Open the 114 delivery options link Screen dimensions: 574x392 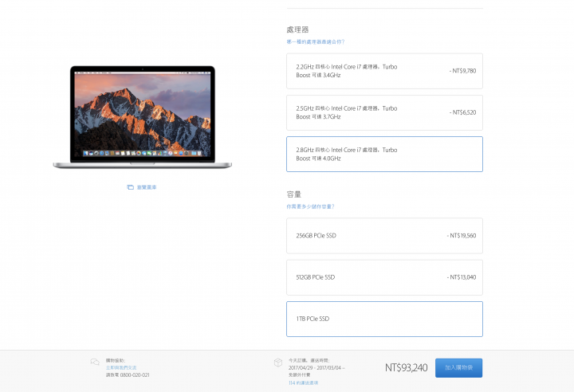pyautogui.click(x=303, y=383)
